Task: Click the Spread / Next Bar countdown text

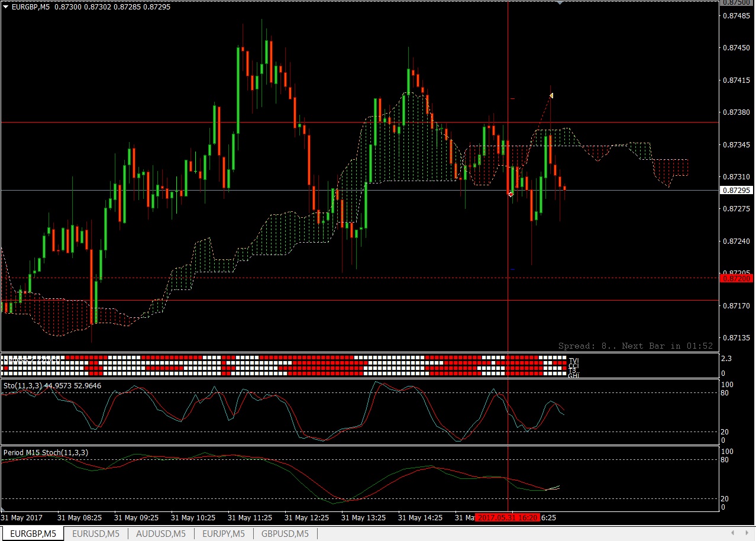Action: (635, 346)
